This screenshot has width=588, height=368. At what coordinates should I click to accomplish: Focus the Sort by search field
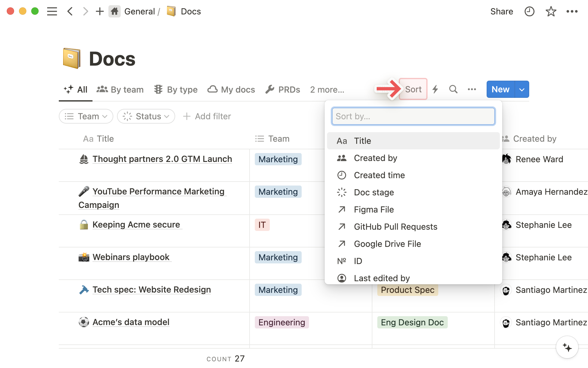tap(413, 117)
